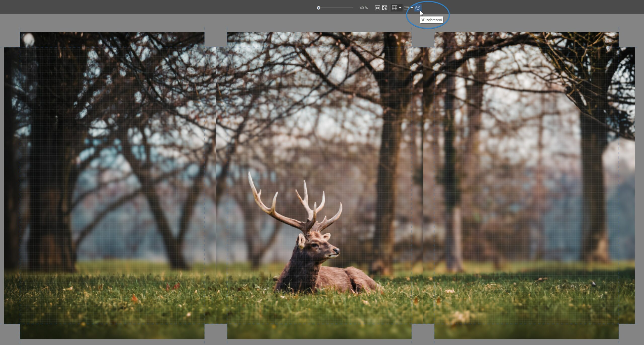Expand the ruler options dropdown arrow
The width and height of the screenshot is (644, 345).
click(412, 8)
